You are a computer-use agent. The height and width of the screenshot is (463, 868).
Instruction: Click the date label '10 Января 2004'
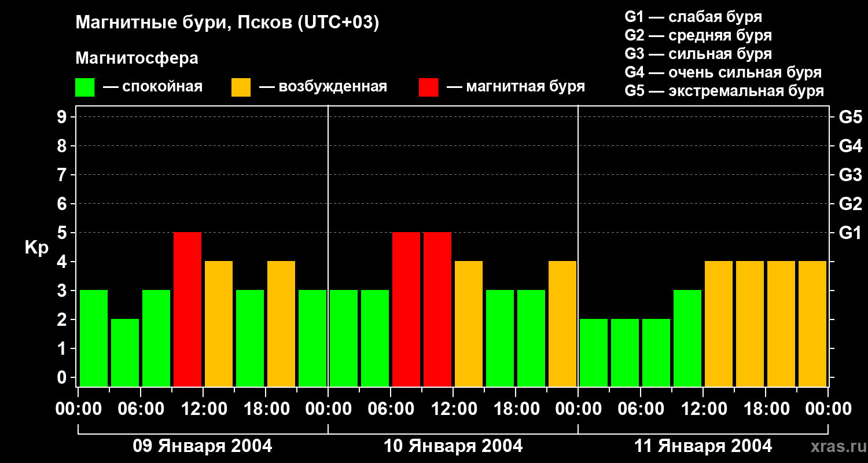pos(453,446)
